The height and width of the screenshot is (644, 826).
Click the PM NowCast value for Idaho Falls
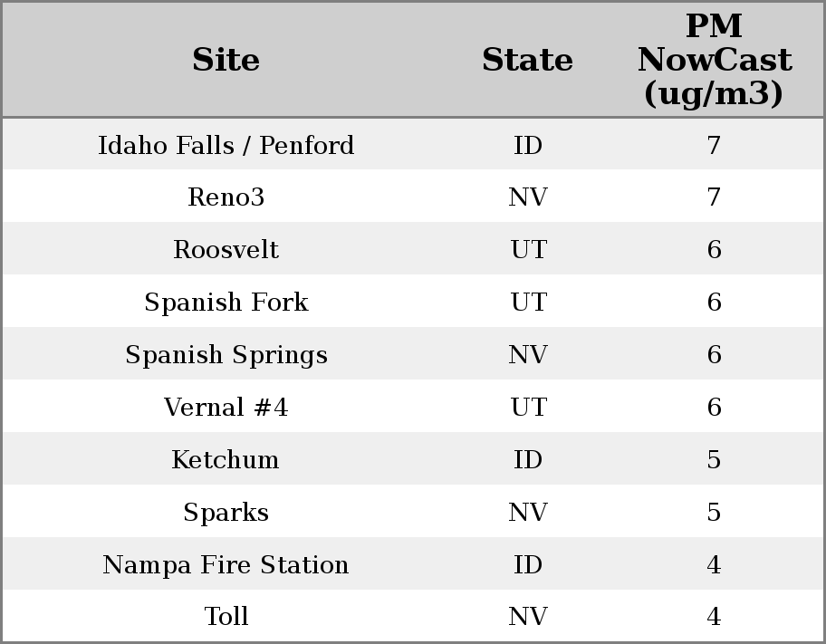714,145
